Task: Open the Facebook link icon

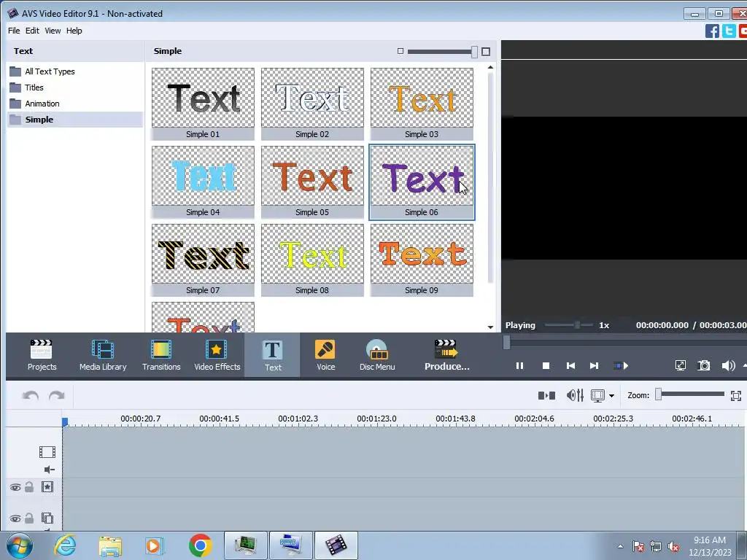Action: (x=712, y=31)
